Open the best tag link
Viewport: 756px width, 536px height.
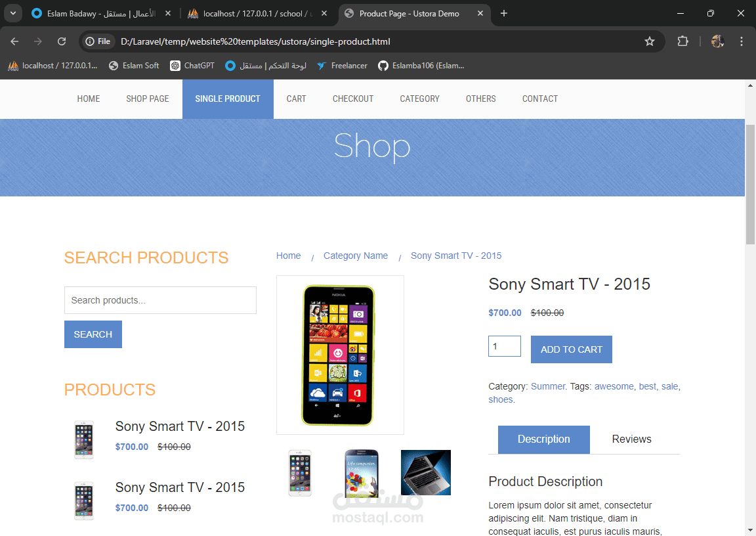tap(648, 386)
